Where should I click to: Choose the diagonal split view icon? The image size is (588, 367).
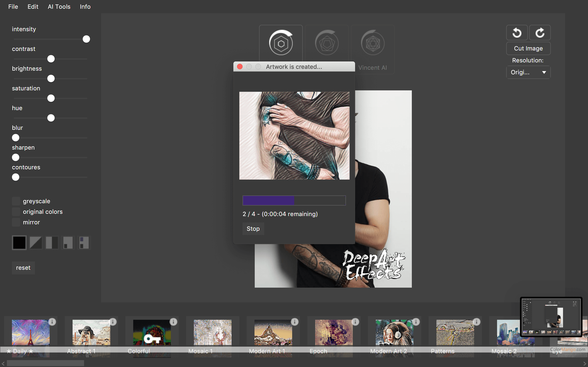point(36,242)
